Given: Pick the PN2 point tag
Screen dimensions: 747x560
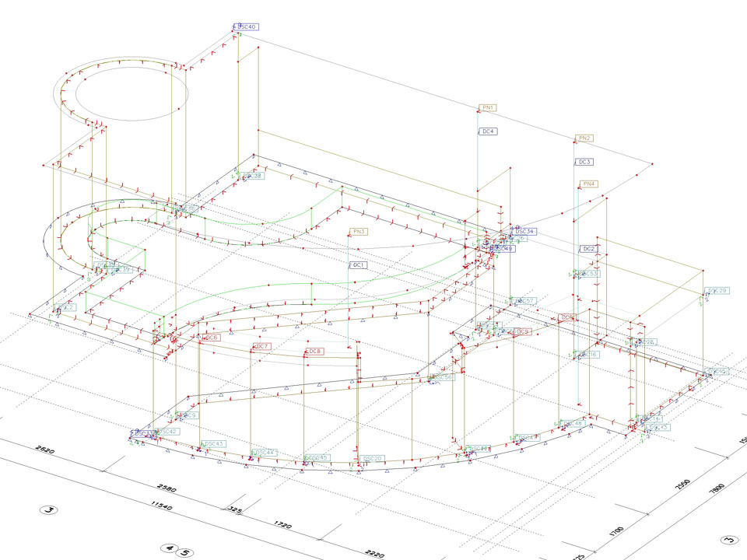Looking at the screenshot, I should click(x=584, y=138).
